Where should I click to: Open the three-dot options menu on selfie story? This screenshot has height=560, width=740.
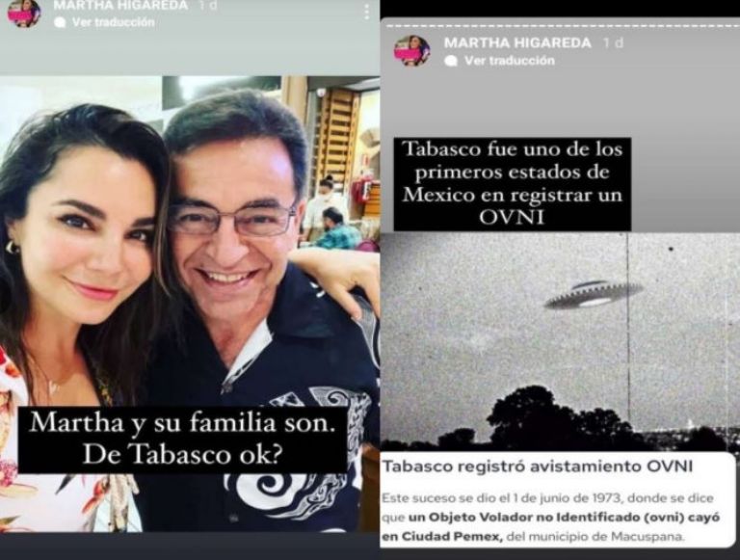(x=367, y=13)
